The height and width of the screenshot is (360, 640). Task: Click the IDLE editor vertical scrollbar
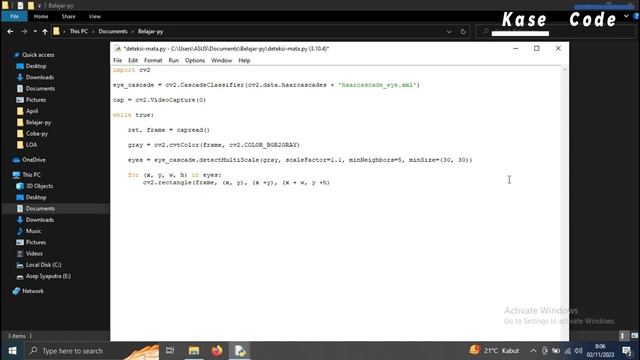(565, 203)
